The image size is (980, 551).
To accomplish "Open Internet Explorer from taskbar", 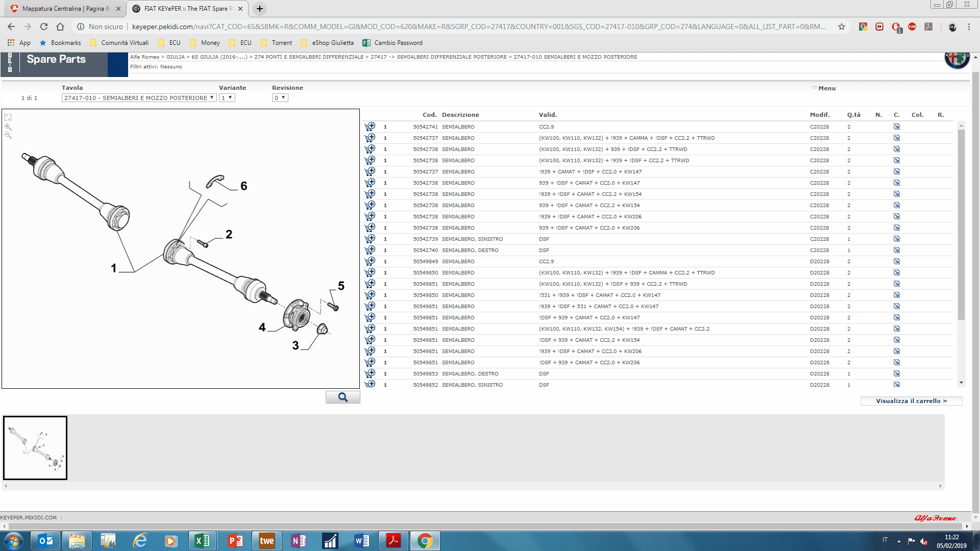I will [x=140, y=541].
